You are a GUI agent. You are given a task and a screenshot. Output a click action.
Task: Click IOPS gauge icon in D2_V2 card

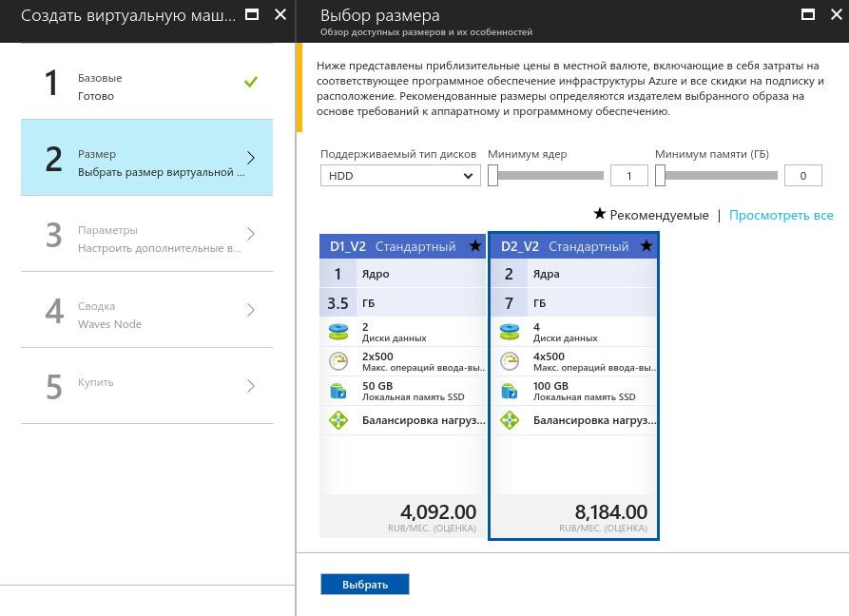(x=510, y=361)
